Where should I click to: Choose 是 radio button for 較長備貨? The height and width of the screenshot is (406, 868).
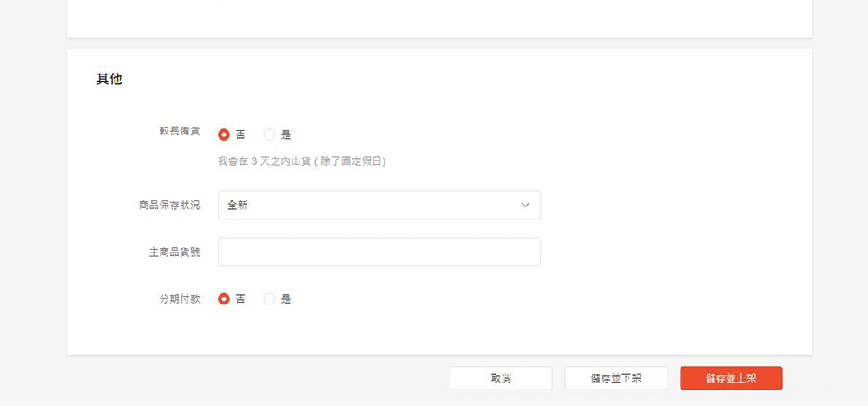[269, 134]
